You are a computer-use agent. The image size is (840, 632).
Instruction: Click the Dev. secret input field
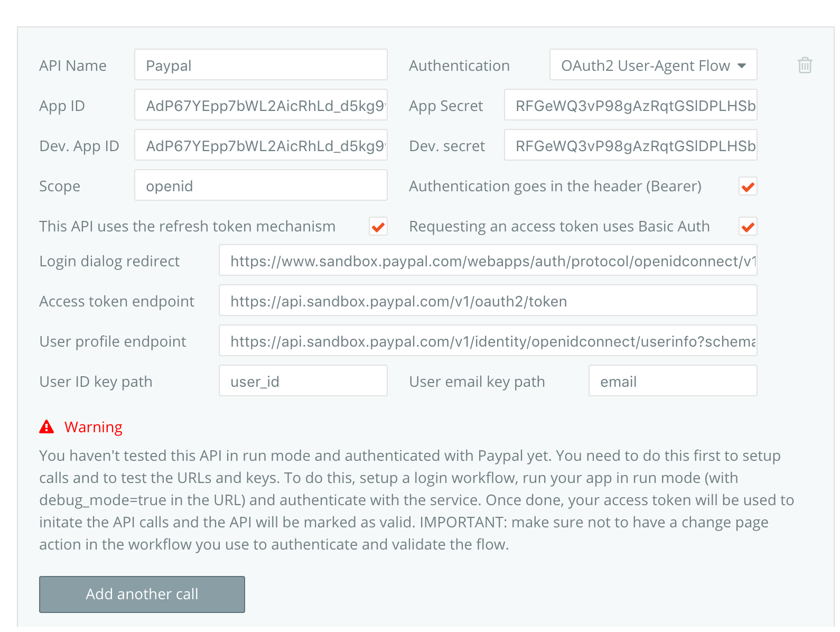[x=630, y=145]
